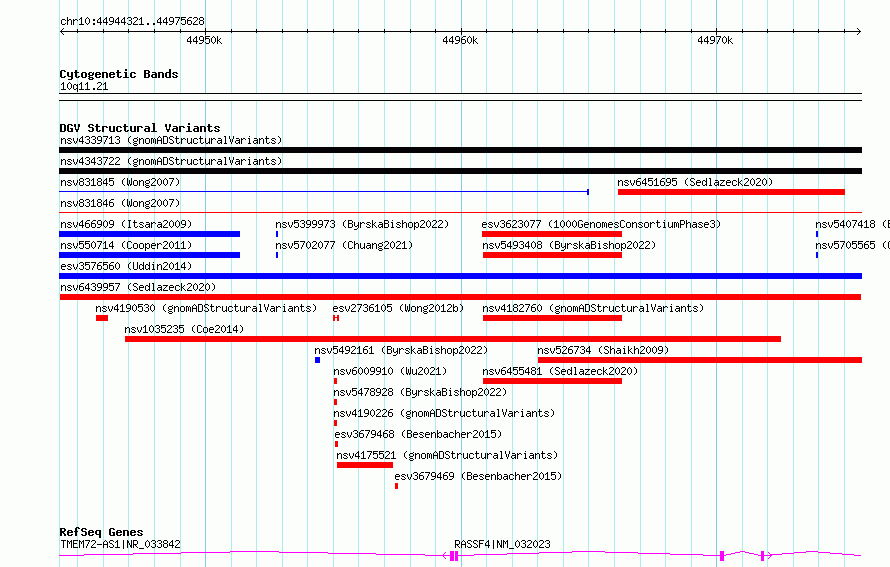Click the TMEM72-AS1|NR_033842 gene label
Viewport: 890px width, 567px height.
point(120,544)
